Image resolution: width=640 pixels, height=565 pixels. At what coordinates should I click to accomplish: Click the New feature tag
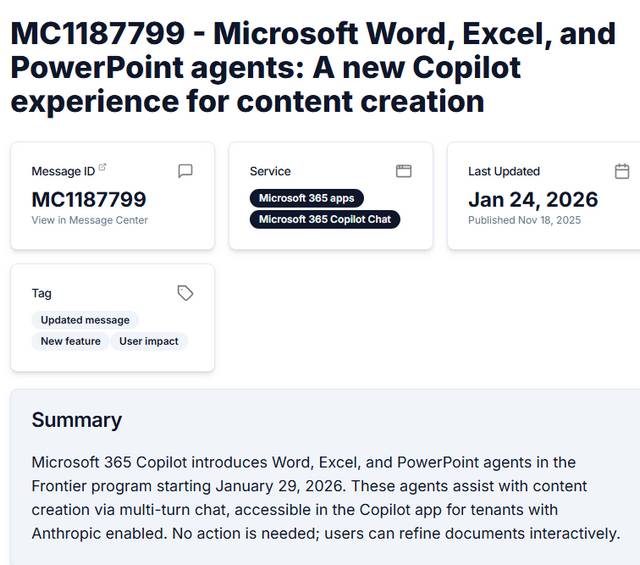click(70, 341)
